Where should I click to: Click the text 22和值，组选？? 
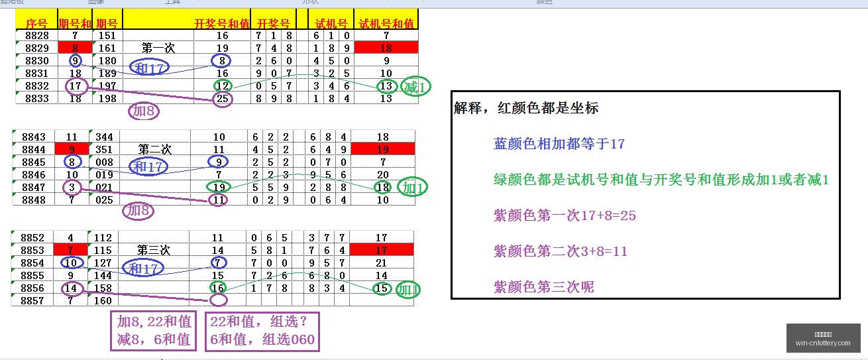(x=259, y=322)
